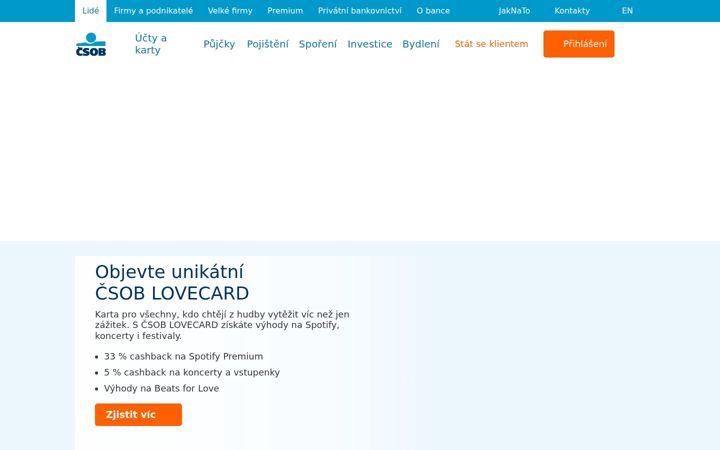The height and width of the screenshot is (450, 720).
Task: Click the Přihlášení button
Action: (x=579, y=44)
